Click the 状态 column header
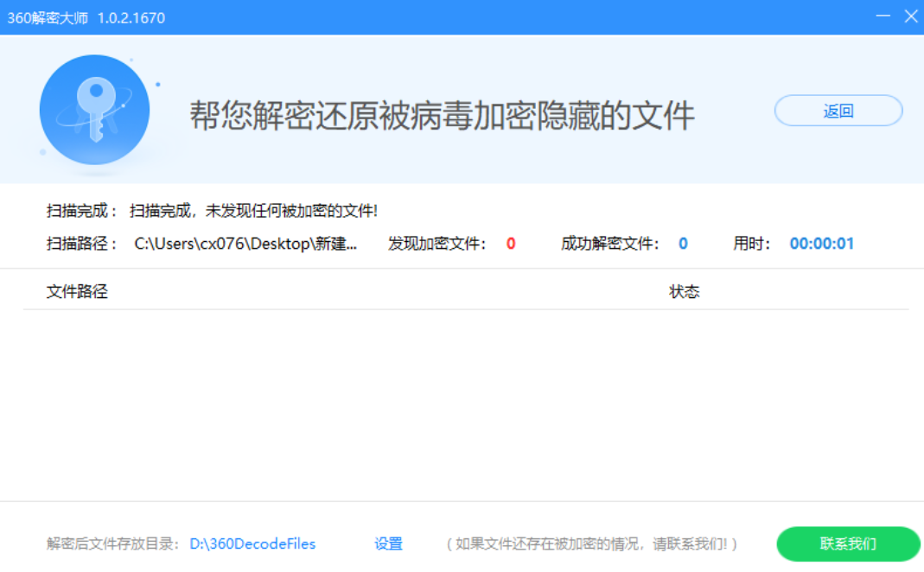The height and width of the screenshot is (572, 924). pyautogui.click(x=684, y=292)
